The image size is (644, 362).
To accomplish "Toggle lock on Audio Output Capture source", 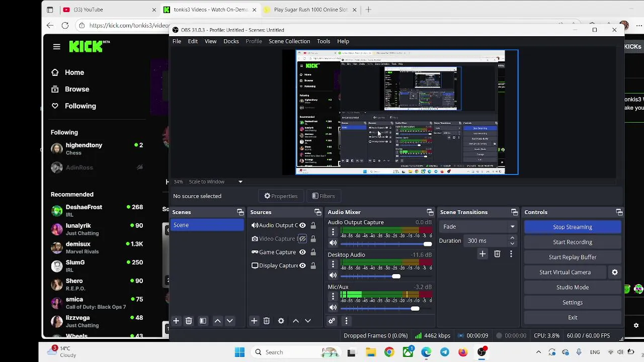I will (x=313, y=225).
